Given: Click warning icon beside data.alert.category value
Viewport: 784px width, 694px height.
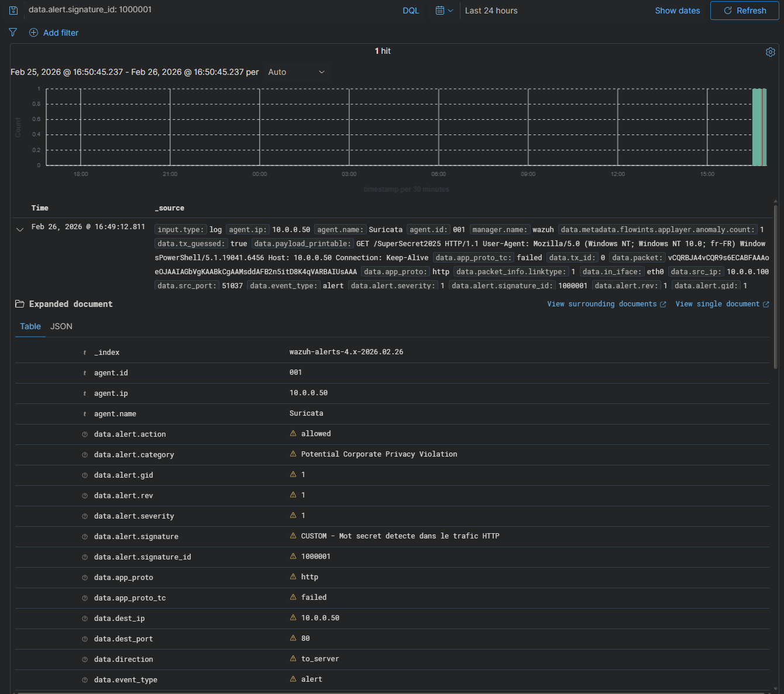Looking at the screenshot, I should click(x=293, y=454).
